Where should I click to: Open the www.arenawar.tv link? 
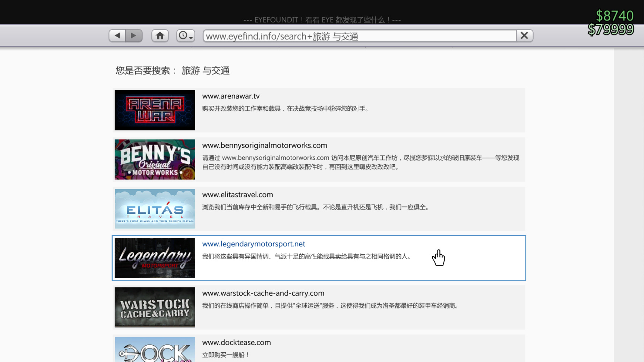pos(231,96)
